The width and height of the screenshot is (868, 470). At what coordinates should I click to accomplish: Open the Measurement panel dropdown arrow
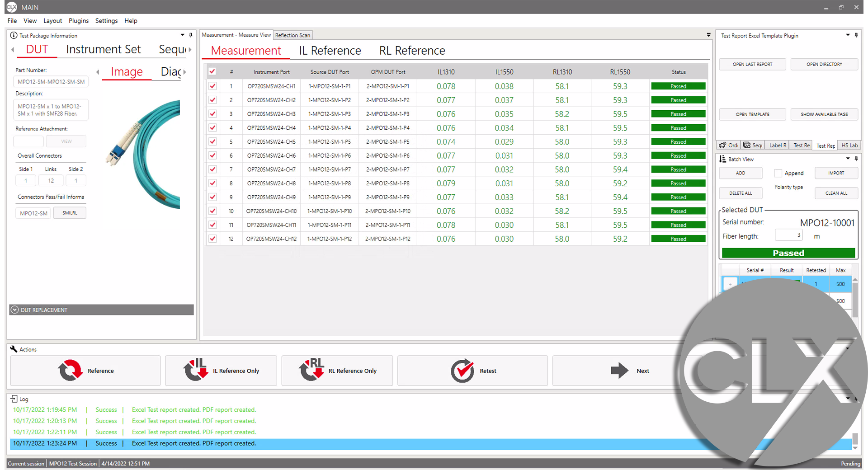708,35
